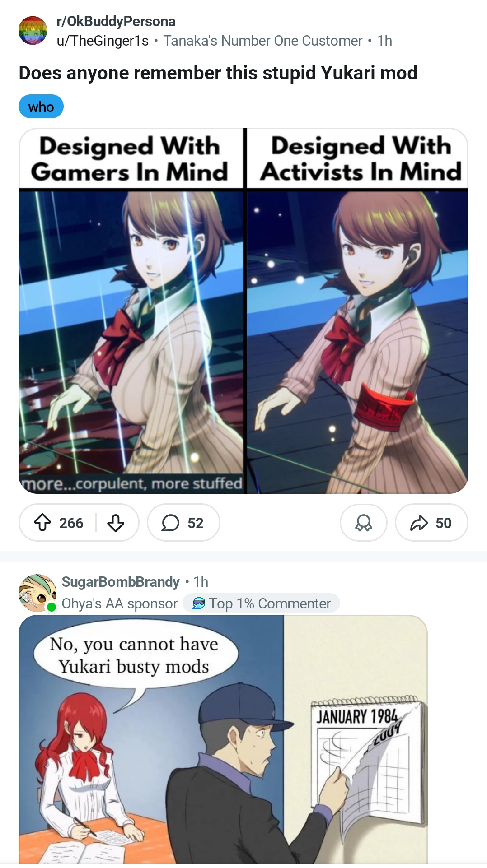Open the post title about the Yukari mod
The height and width of the screenshot is (868, 487).
pyautogui.click(x=218, y=73)
